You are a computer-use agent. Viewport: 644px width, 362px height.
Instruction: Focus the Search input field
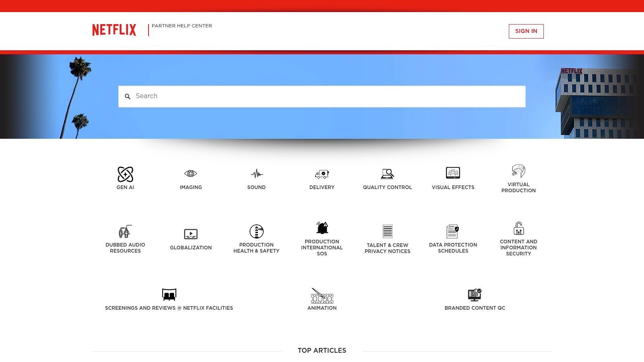pyautogui.click(x=322, y=97)
